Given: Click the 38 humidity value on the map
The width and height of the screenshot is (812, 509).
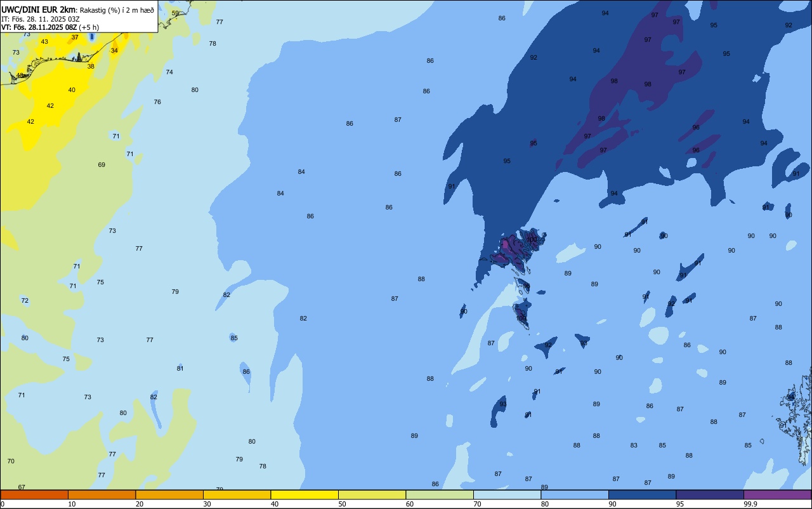Looking at the screenshot, I should [x=91, y=67].
